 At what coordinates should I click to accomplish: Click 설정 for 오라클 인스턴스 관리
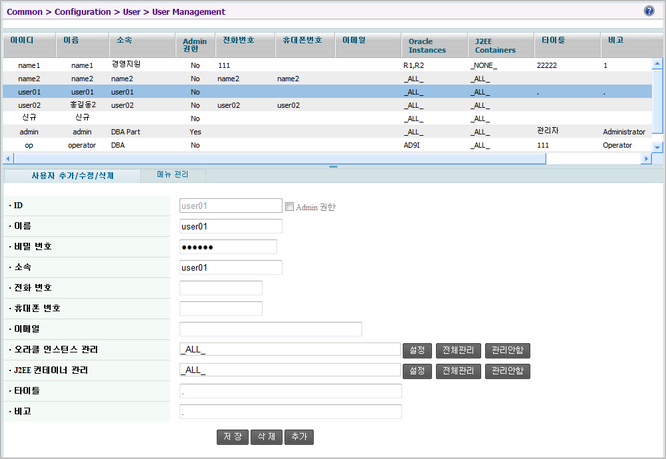[417, 350]
